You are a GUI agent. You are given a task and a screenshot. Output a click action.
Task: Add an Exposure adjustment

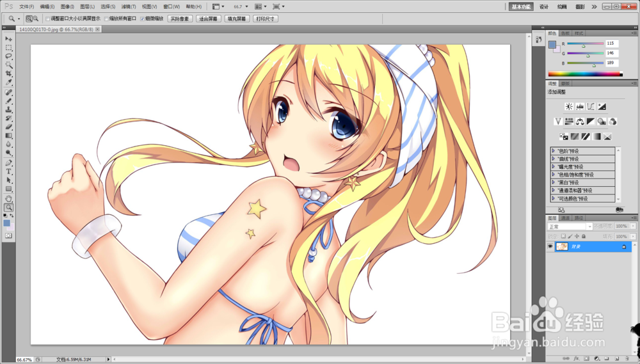click(602, 106)
